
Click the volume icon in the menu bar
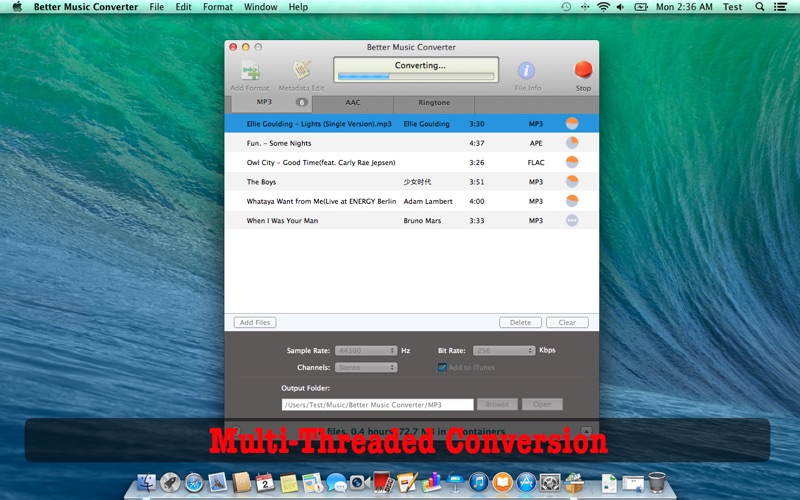coord(620,7)
